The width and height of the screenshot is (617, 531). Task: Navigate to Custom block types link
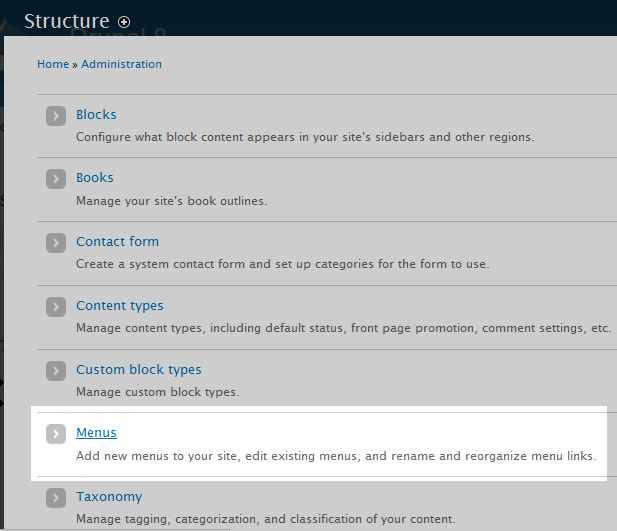(138, 370)
